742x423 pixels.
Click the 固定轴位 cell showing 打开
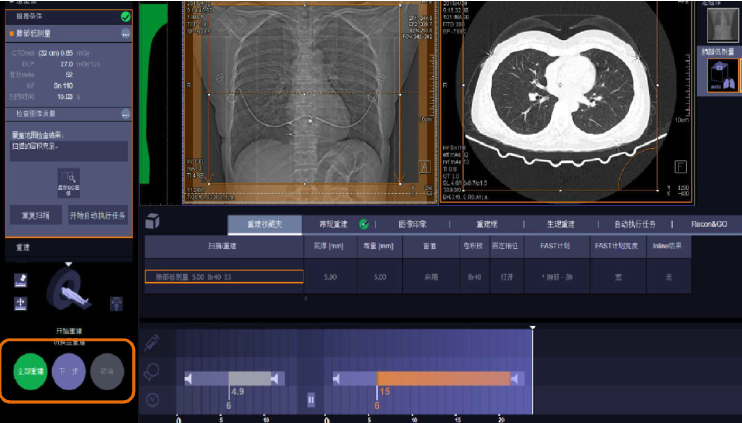[507, 277]
